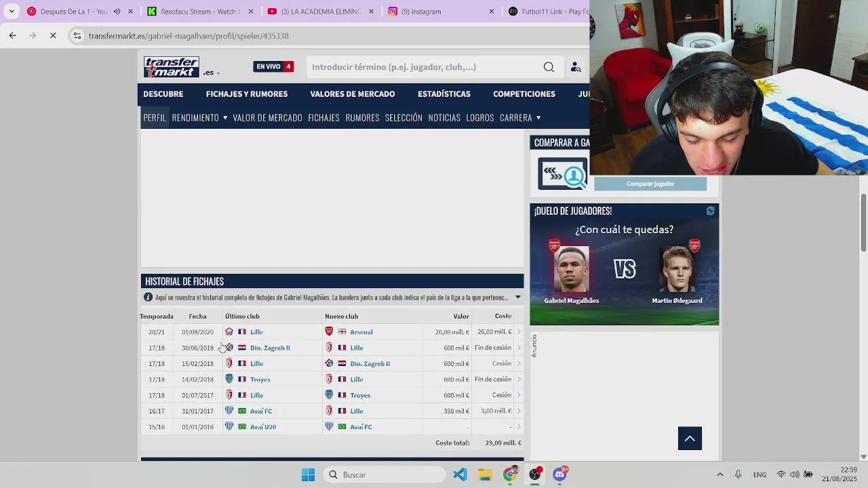Close the Rexofacu Stream tab
Screen dimensions: 868x488
(251, 12)
